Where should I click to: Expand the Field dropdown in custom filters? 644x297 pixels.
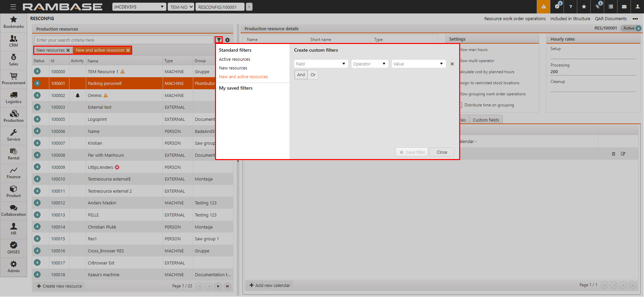321,64
